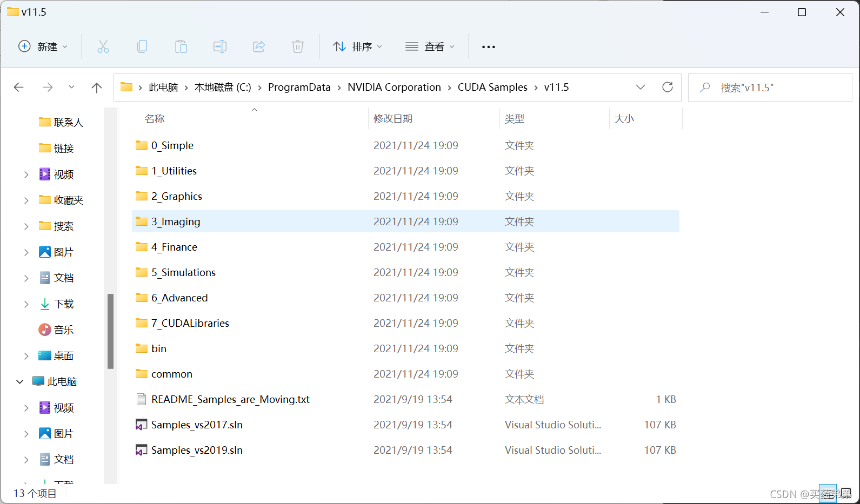Click the Cut scissors icon
The width and height of the screenshot is (860, 504).
pos(103,46)
